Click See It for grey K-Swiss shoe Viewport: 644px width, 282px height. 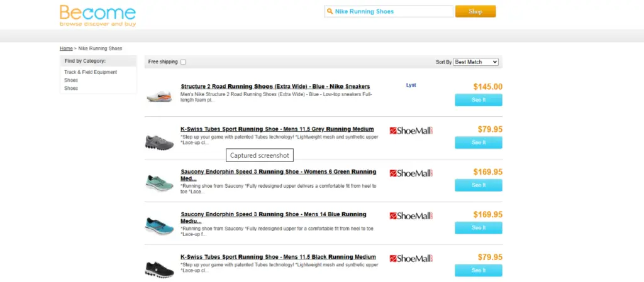(479, 143)
